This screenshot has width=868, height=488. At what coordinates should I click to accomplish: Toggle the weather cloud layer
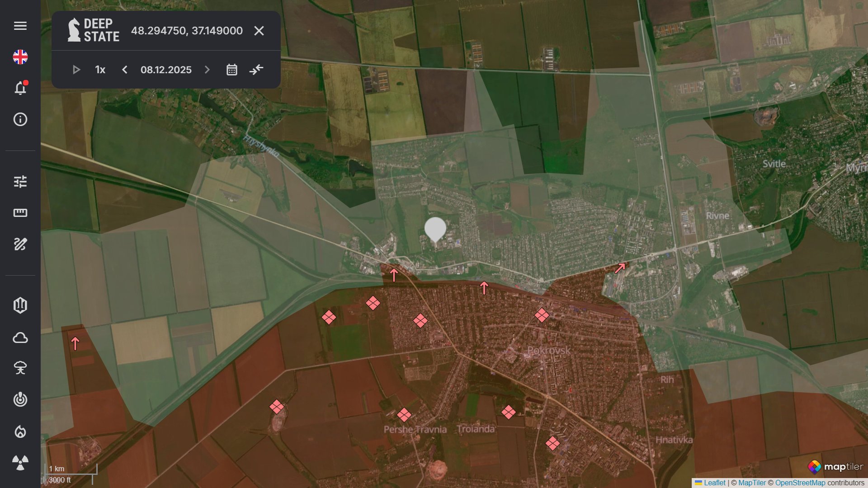point(20,338)
